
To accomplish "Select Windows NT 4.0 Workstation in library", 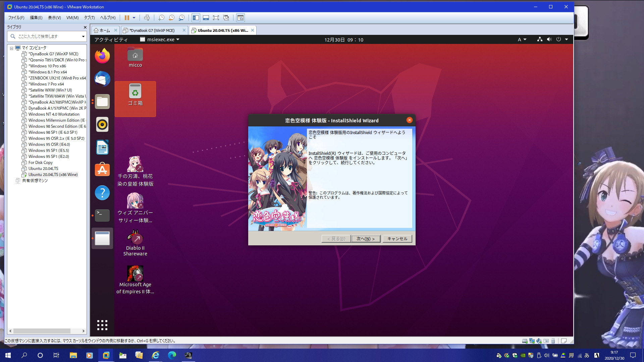I will coord(54,114).
